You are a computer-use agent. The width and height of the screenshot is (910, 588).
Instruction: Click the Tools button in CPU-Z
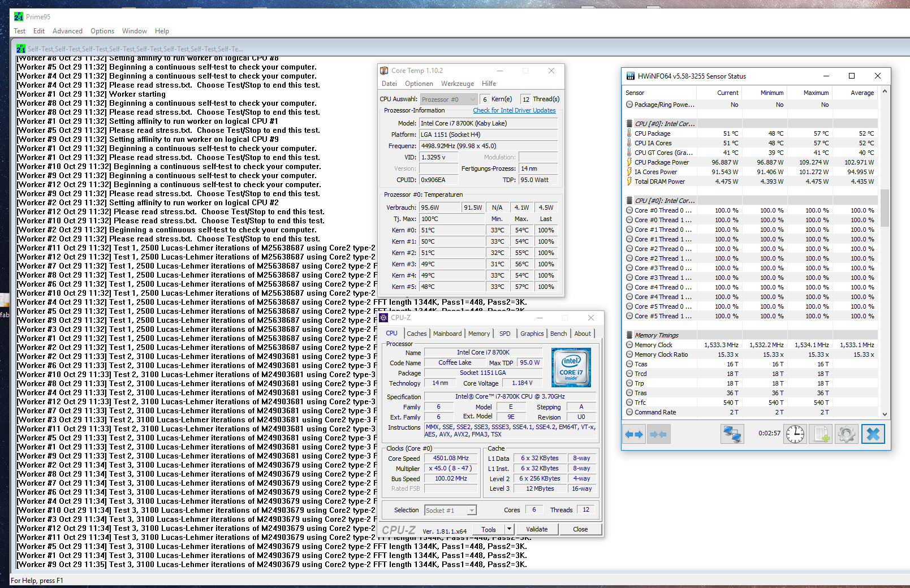489,529
